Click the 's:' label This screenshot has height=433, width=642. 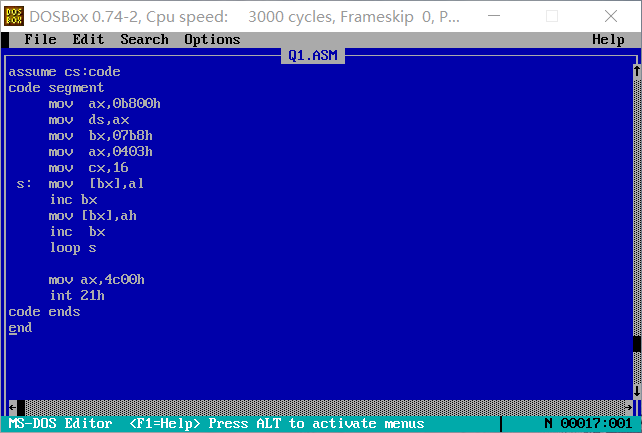point(24,183)
